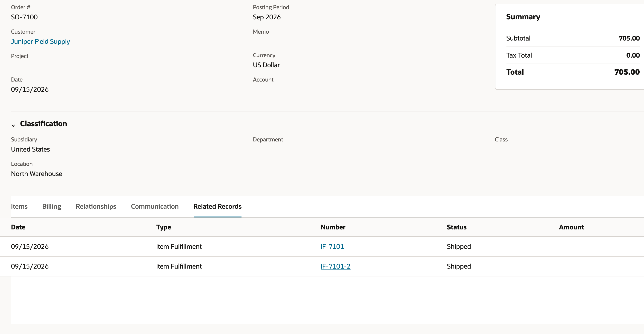Click the Total 705.00 amount
644x334 pixels.
(x=627, y=72)
